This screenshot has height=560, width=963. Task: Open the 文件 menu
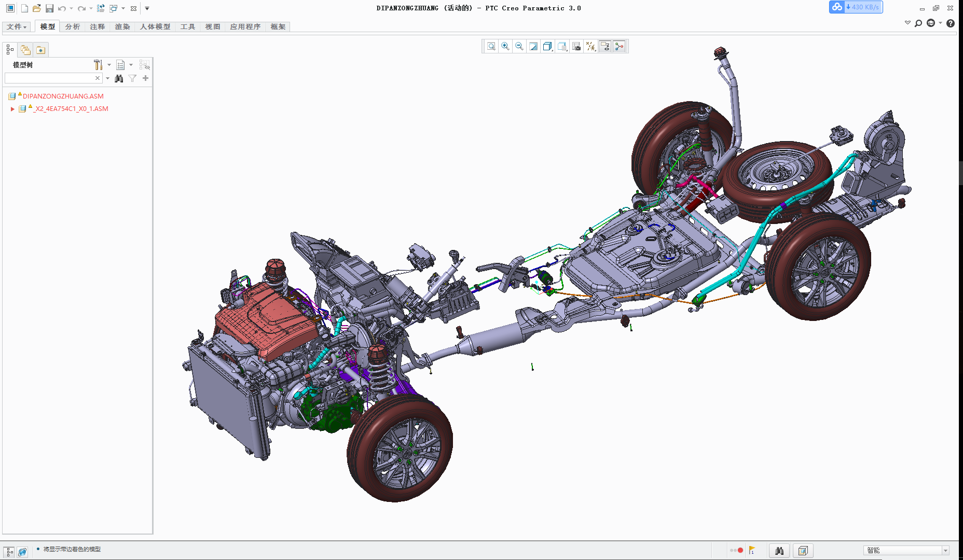(17, 27)
